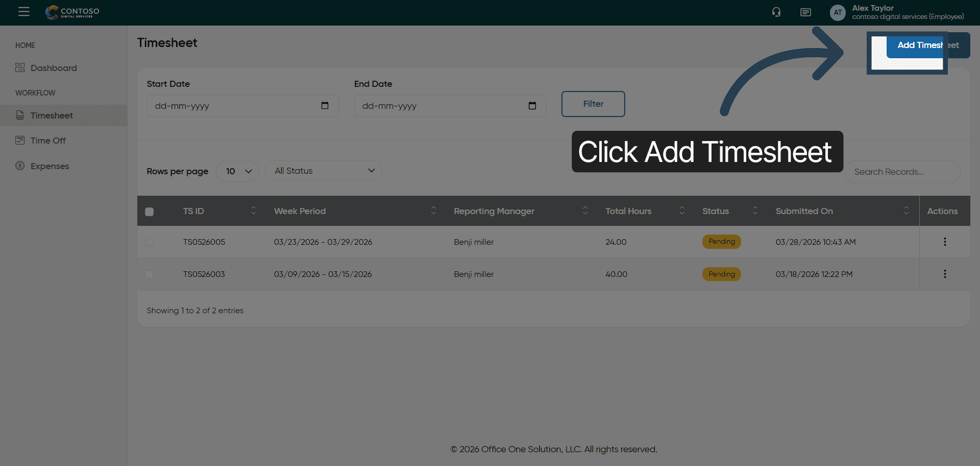
Task: Open the messages icon in header
Action: coord(805,12)
